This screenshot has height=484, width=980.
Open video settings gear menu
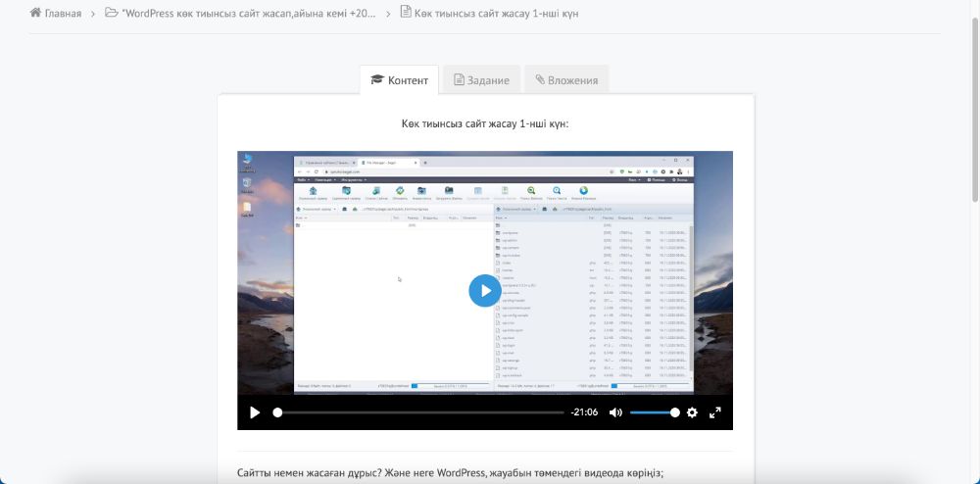[692, 412]
